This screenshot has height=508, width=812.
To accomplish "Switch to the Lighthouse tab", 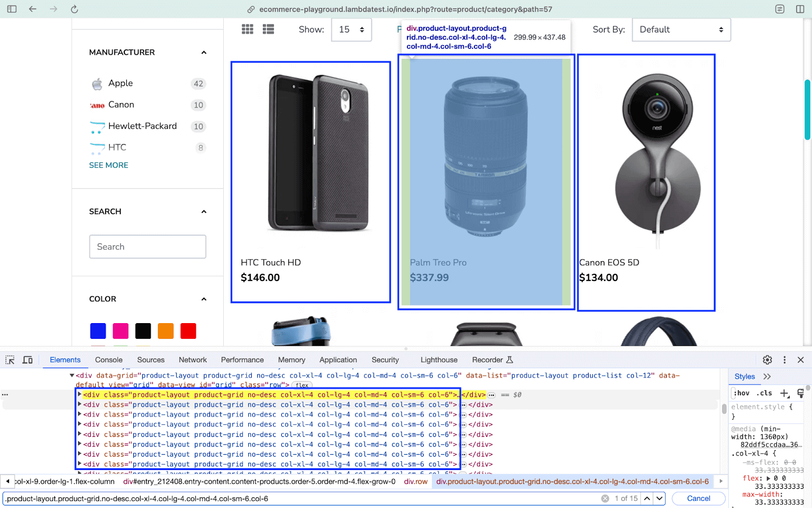I will 439,360.
